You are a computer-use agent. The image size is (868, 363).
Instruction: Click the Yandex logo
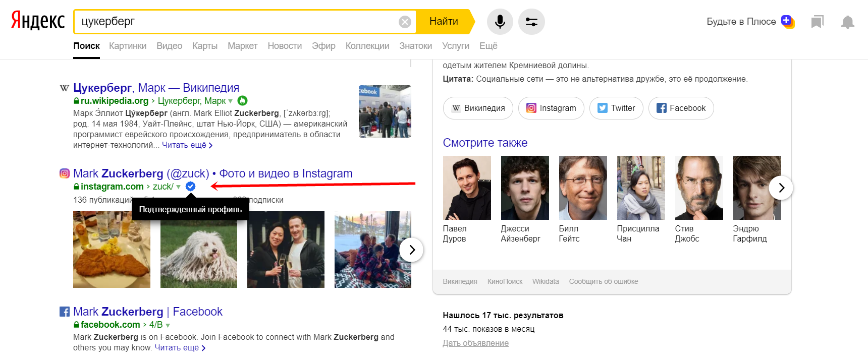(38, 21)
